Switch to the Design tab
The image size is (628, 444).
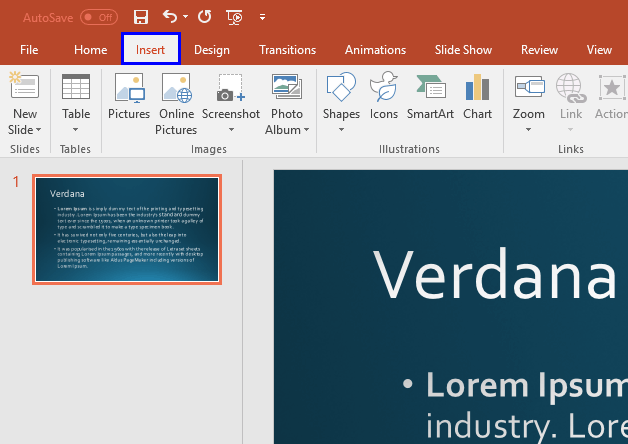coord(211,50)
